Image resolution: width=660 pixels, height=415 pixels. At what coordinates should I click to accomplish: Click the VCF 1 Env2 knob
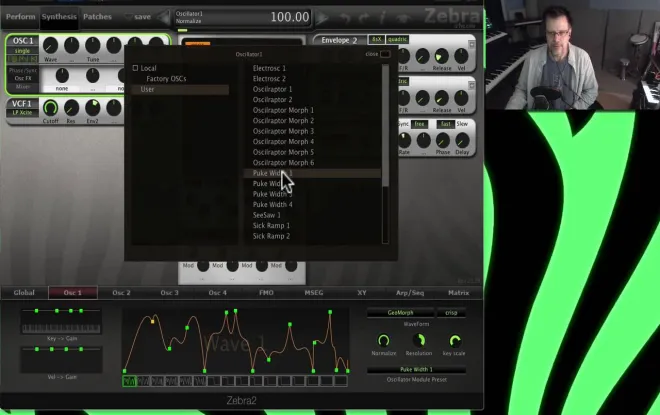tap(93, 108)
